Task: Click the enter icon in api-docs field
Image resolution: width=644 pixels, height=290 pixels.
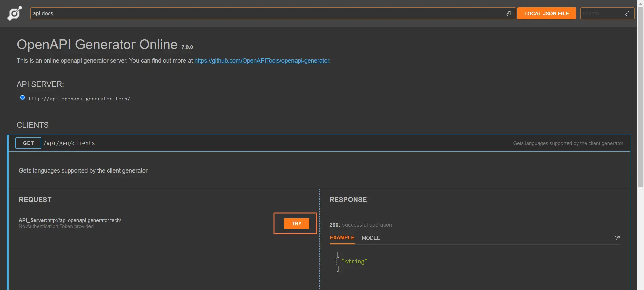Action: 508,14
